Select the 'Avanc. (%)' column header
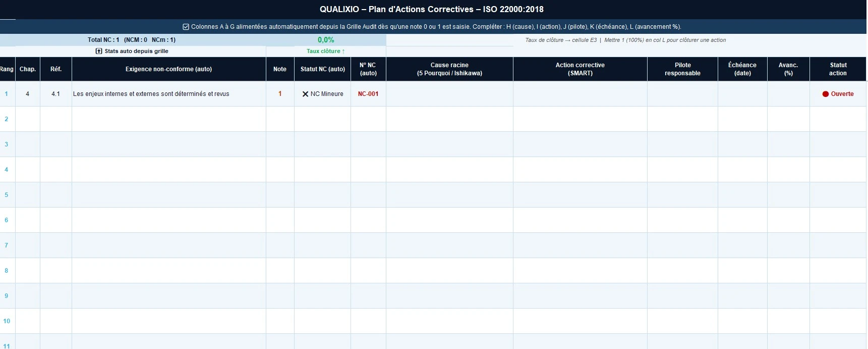Viewport: 868px width, 349px height. [788, 69]
